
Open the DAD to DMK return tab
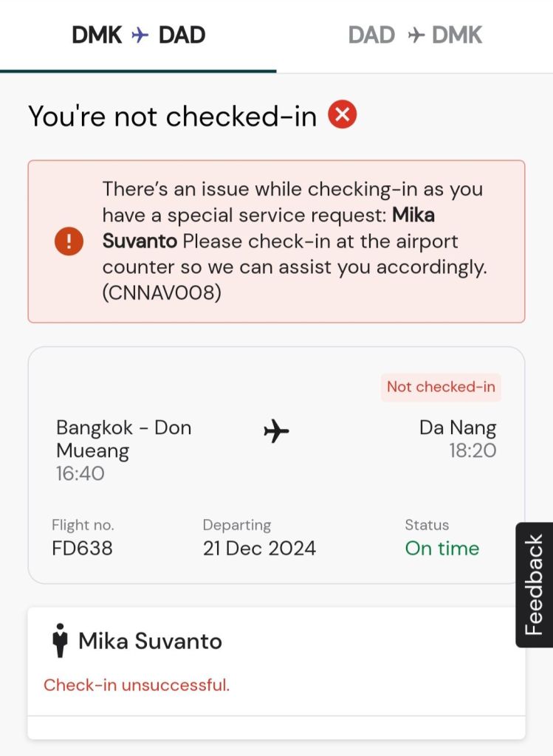pos(415,35)
